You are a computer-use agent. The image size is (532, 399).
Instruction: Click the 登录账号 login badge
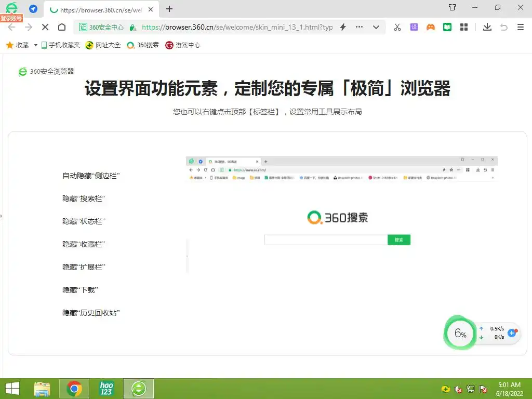11,18
